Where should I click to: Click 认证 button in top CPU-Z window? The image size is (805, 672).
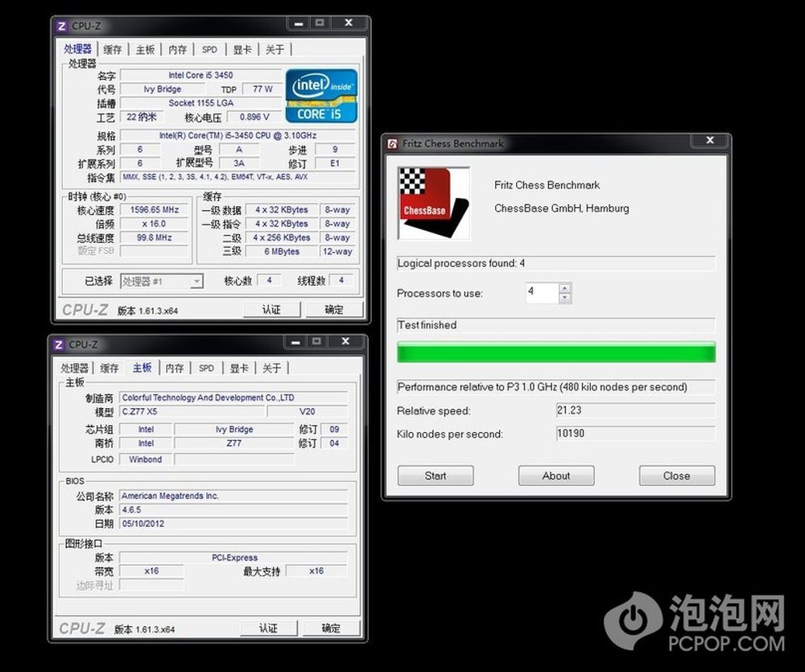coord(271,310)
